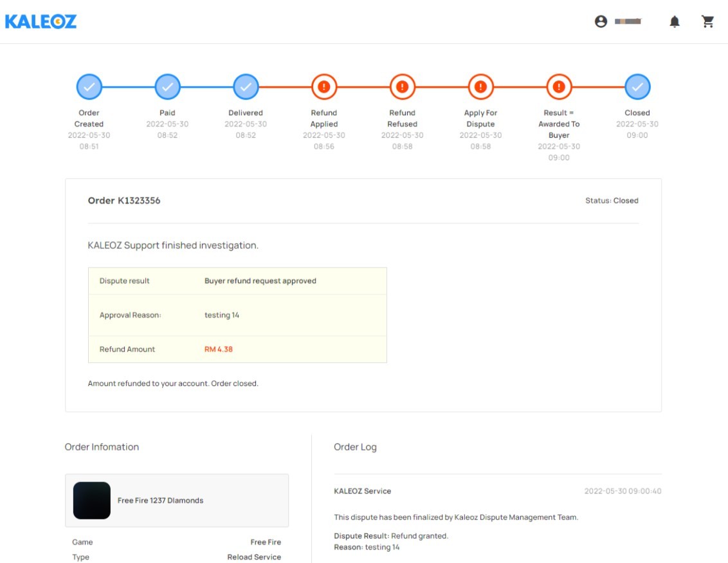Image resolution: width=728 pixels, height=563 pixels.
Task: Click the Status: Closed label
Action: tap(612, 201)
